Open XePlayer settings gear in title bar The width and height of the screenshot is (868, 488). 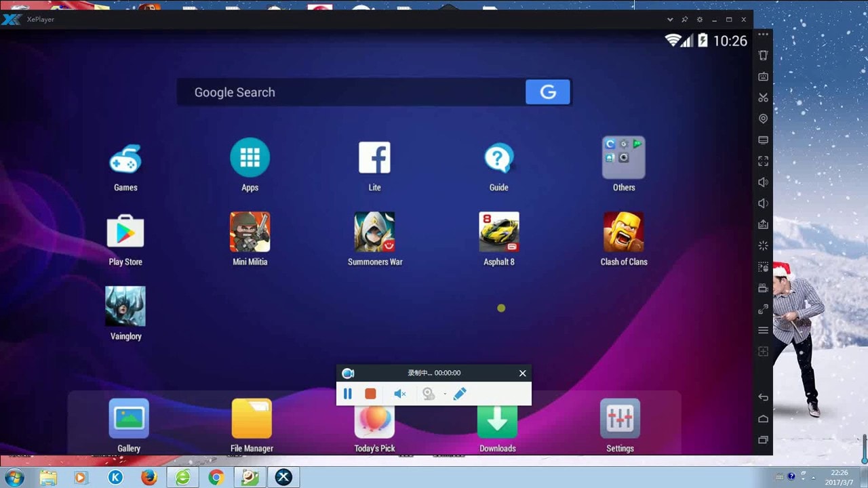pyautogui.click(x=700, y=20)
